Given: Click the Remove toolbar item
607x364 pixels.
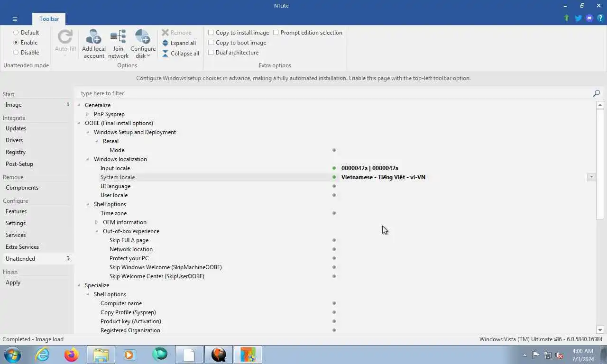Looking at the screenshot, I should pos(176,33).
